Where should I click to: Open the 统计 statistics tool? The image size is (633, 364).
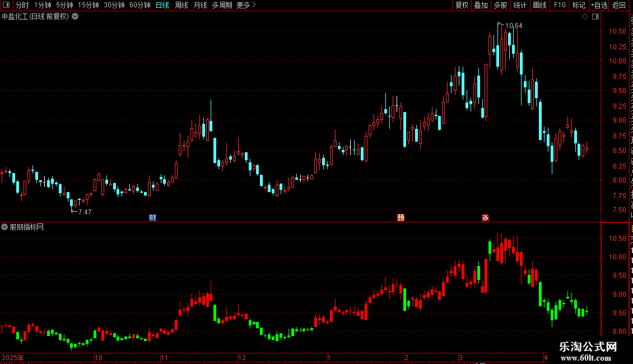(519, 5)
